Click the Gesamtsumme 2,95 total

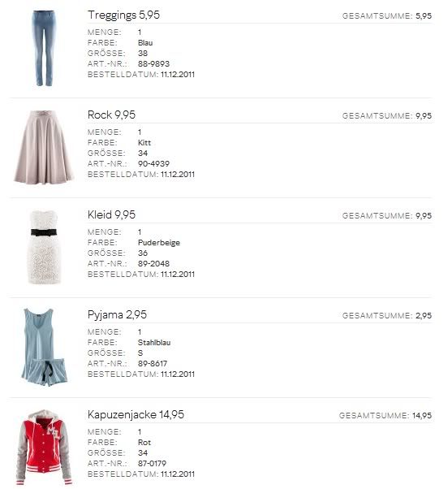(x=387, y=316)
